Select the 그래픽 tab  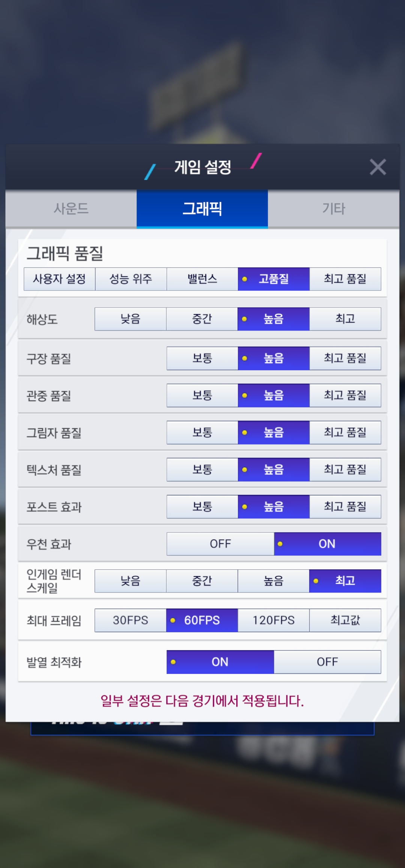coord(202,209)
